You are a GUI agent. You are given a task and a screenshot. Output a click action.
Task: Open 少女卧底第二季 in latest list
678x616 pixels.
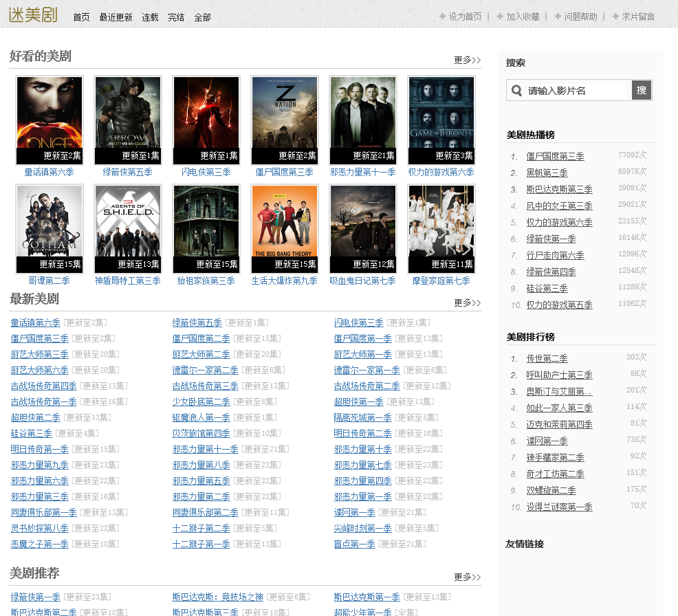click(x=201, y=401)
